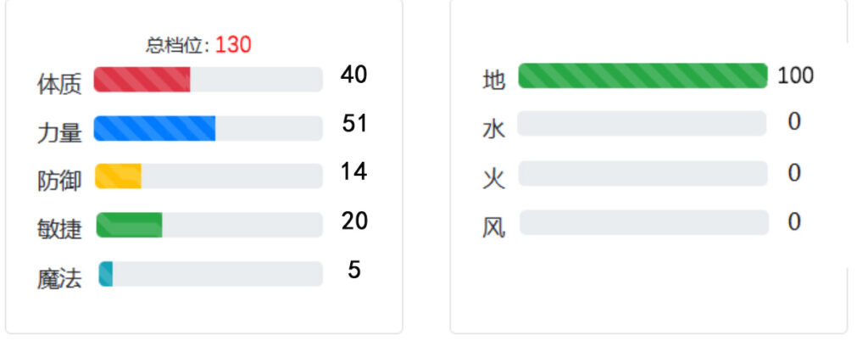Click the blue 力量 progress bar
Viewport: 868px width, 341px height.
coord(209,128)
